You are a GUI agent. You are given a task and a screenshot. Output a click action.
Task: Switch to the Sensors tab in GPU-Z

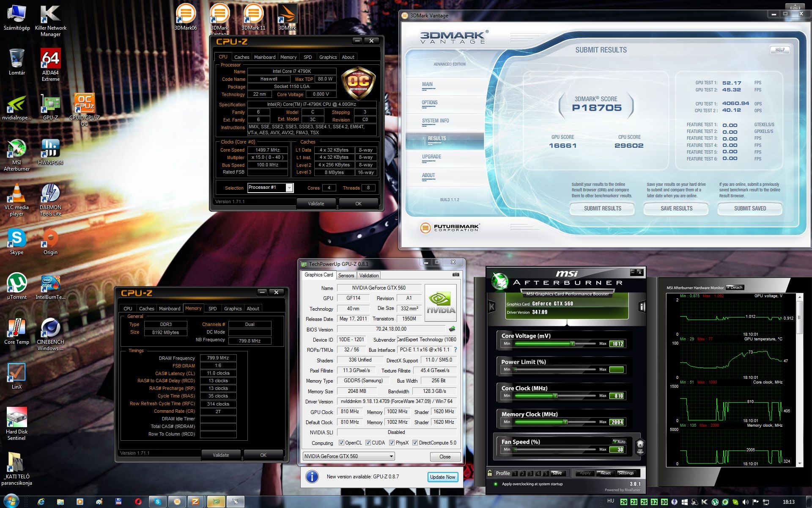(x=346, y=275)
